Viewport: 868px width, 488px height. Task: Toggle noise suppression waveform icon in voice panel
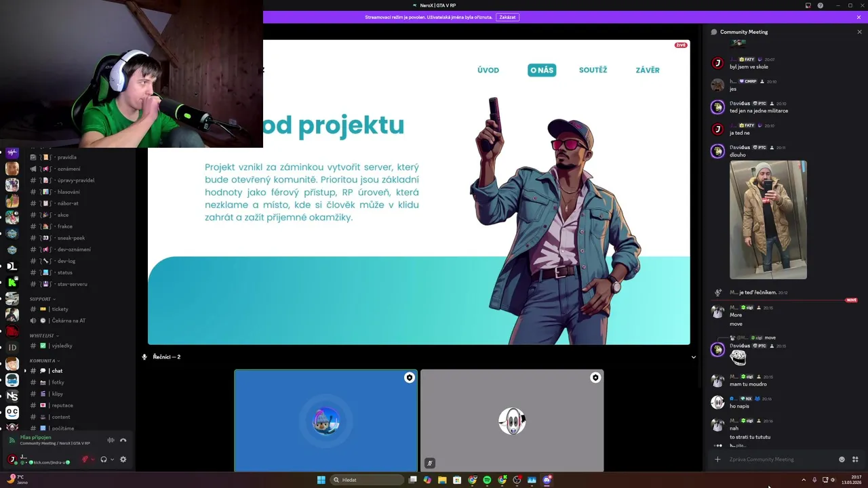(x=111, y=441)
